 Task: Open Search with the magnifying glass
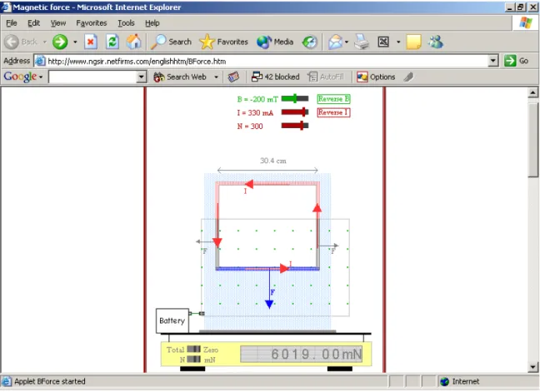coord(171,42)
